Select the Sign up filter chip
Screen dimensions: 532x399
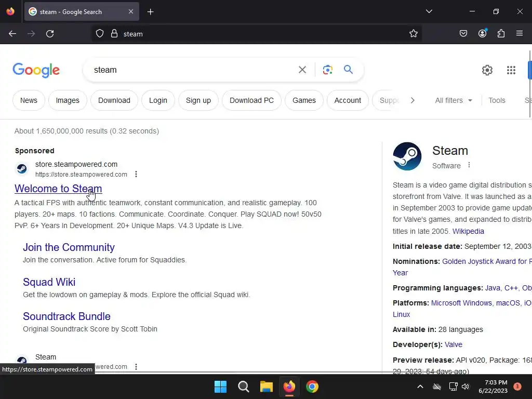tap(198, 100)
